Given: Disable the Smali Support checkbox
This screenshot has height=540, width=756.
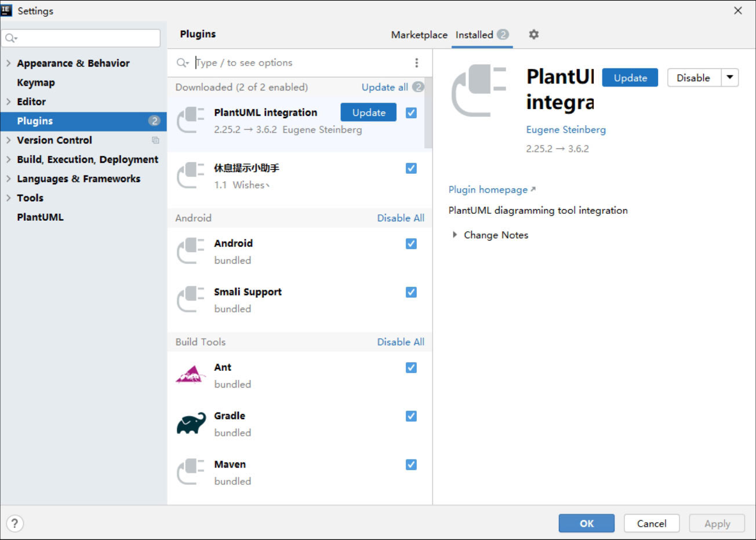Looking at the screenshot, I should (x=411, y=292).
